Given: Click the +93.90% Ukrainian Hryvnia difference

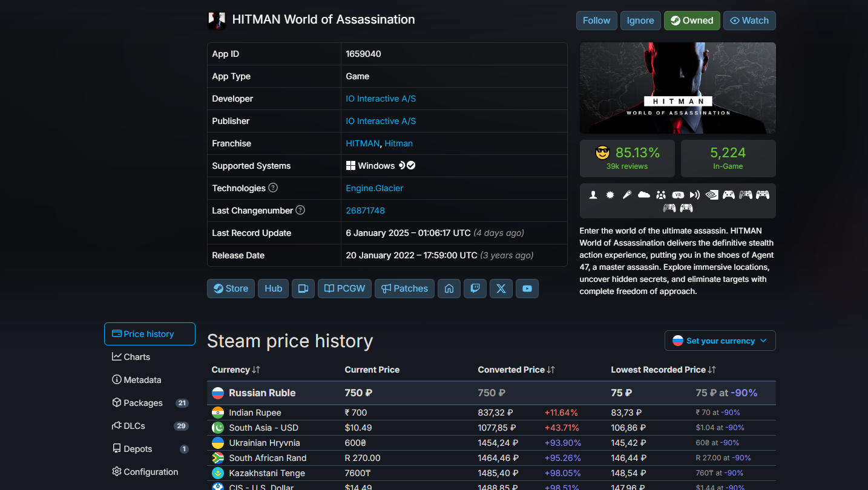Looking at the screenshot, I should (x=563, y=443).
